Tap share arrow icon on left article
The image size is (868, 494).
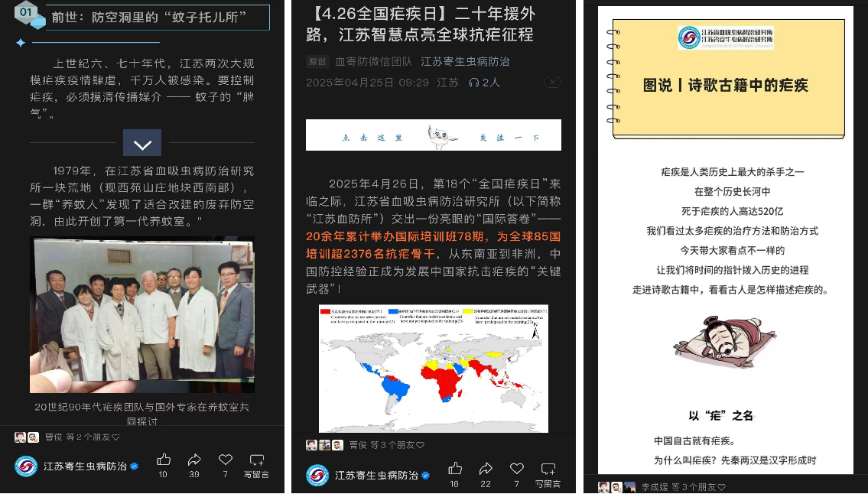click(194, 460)
